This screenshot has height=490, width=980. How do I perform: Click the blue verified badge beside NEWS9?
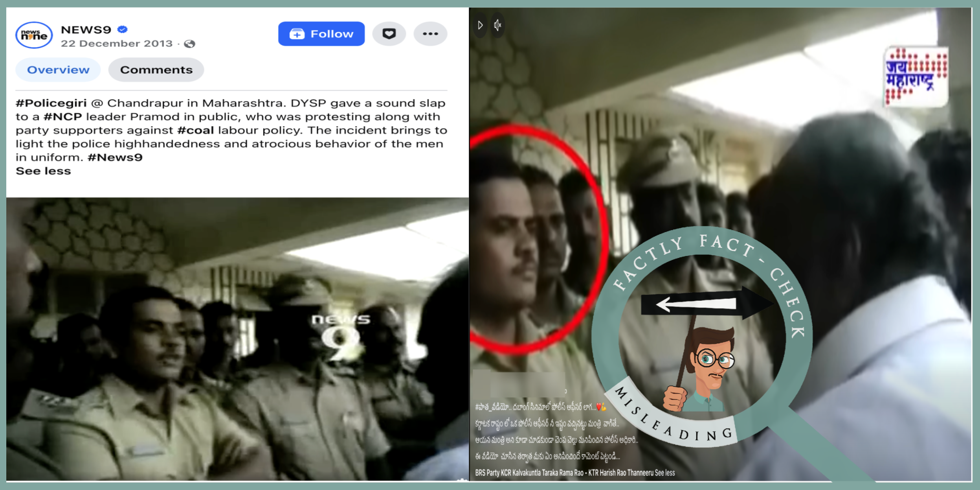click(123, 29)
